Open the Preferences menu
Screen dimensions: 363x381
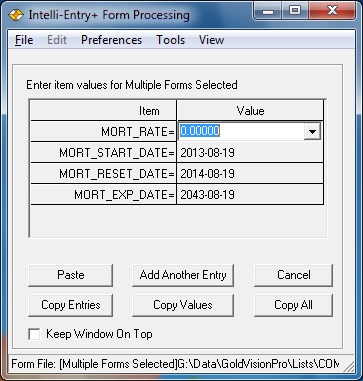click(112, 40)
